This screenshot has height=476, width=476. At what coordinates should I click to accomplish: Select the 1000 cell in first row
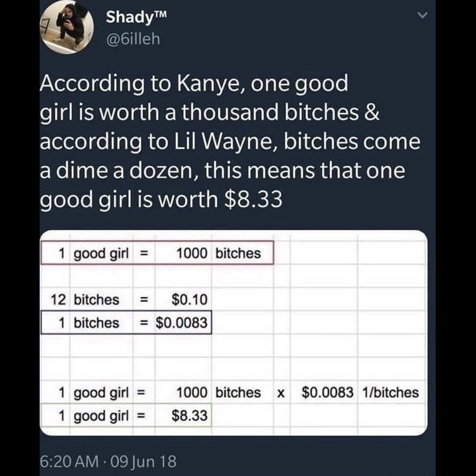click(183, 253)
